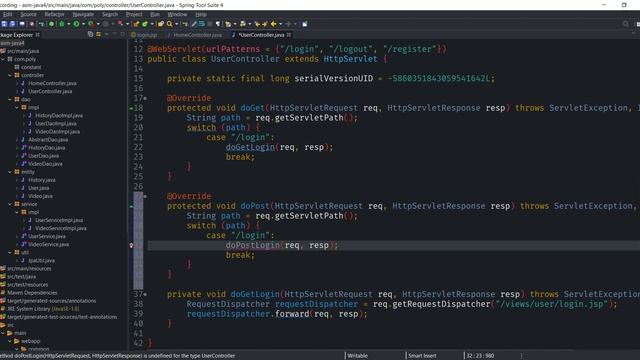640x360 pixels.
Task: Open the Help menu
Action: (x=201, y=14)
